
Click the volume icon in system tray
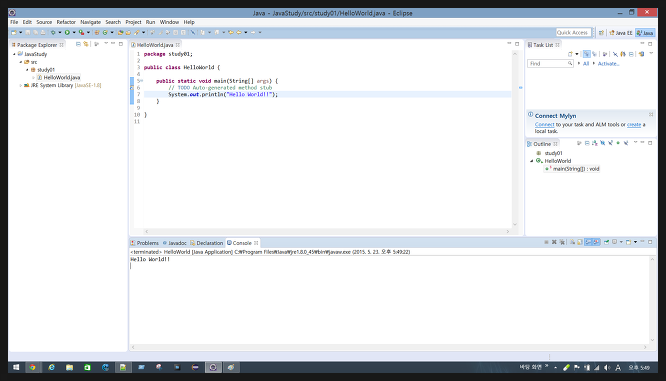coord(607,368)
